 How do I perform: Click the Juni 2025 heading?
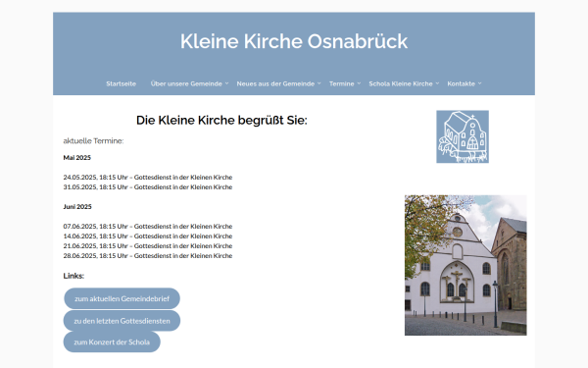pos(77,207)
